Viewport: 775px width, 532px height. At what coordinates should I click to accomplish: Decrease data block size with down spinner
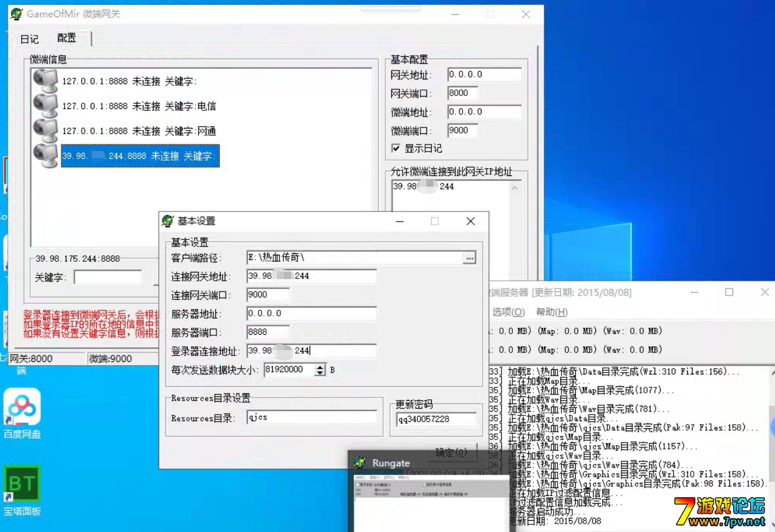tap(320, 373)
